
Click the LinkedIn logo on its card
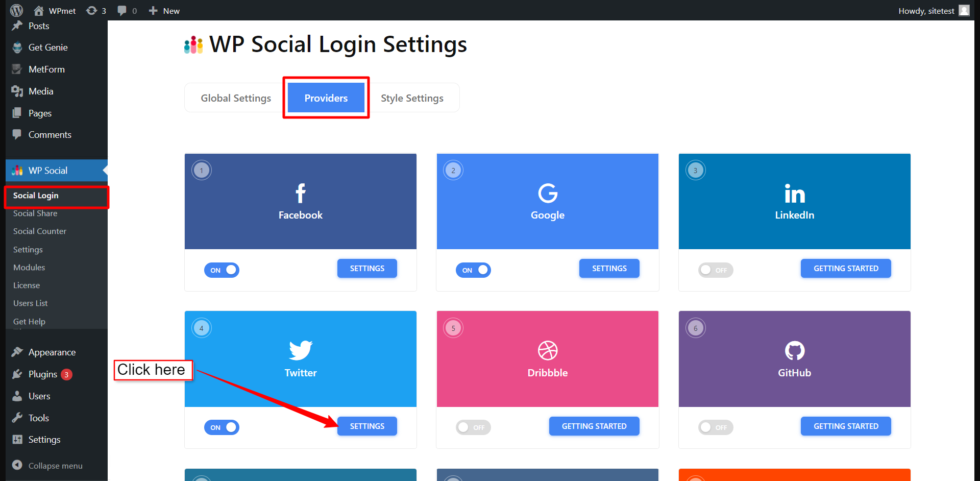click(795, 194)
